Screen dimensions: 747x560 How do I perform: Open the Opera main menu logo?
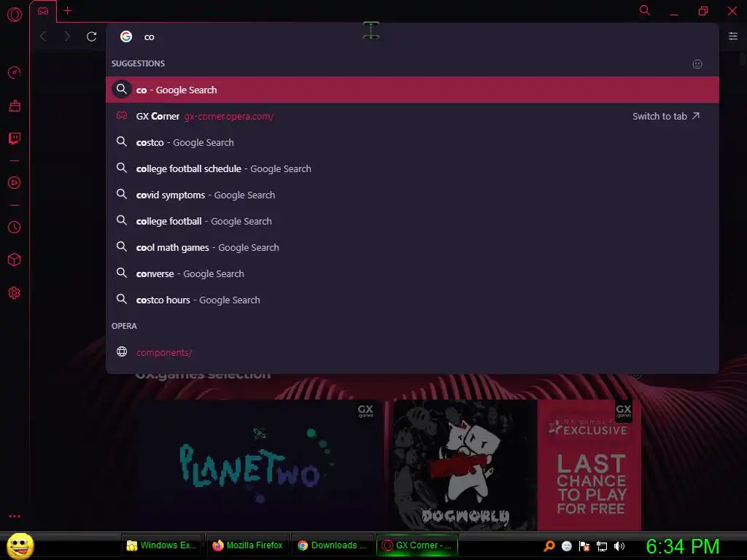point(15,15)
